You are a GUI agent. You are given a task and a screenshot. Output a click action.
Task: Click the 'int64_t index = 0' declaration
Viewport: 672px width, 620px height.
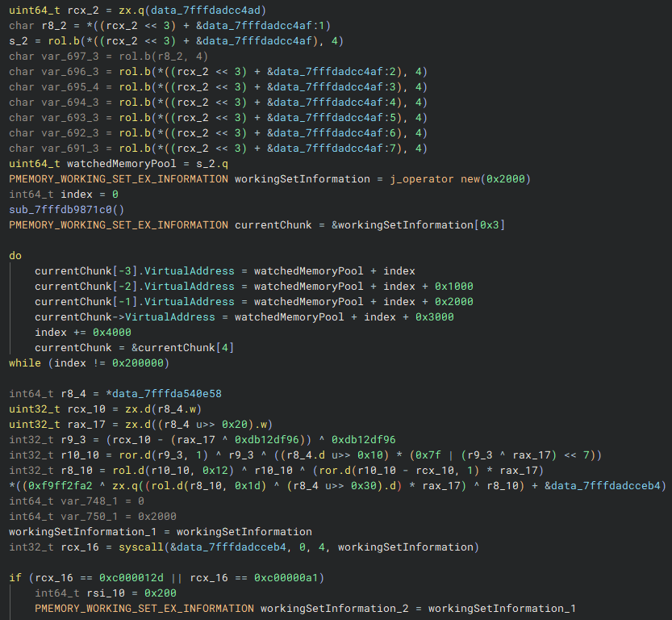click(x=64, y=195)
